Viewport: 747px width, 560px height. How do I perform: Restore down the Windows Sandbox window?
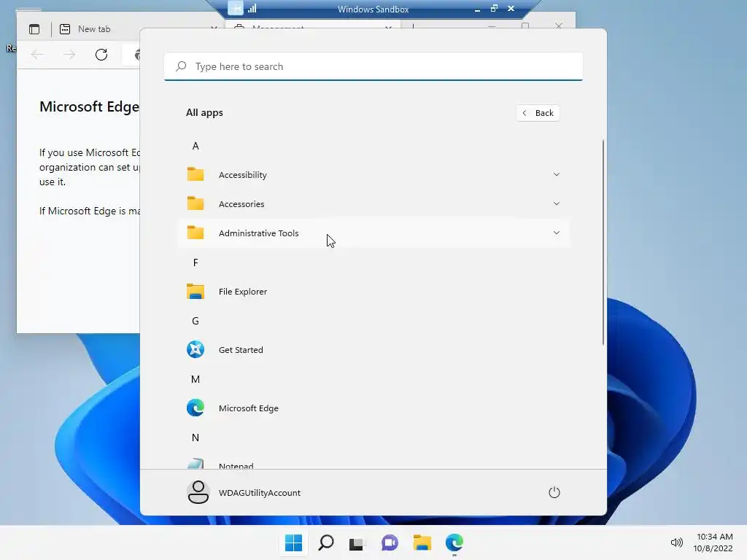[x=494, y=8]
